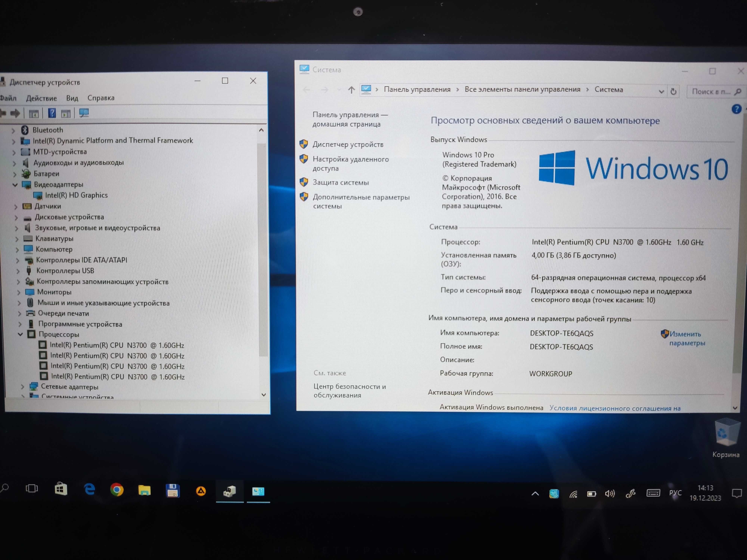Expand the Клавиатуры category
This screenshot has width=747, height=560.
(17, 239)
